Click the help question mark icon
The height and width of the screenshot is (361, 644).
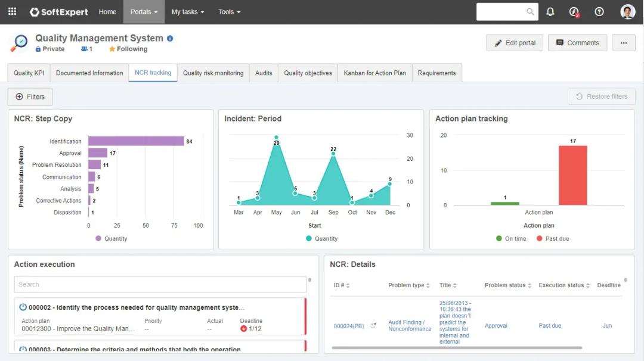pyautogui.click(x=599, y=12)
